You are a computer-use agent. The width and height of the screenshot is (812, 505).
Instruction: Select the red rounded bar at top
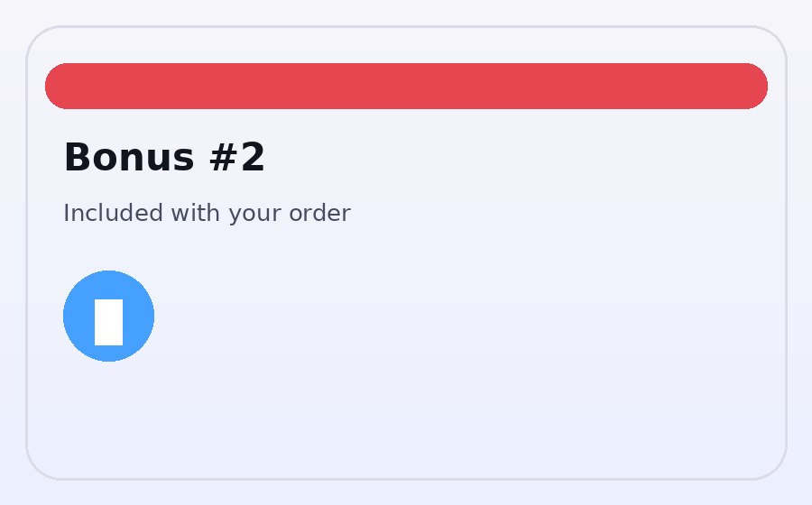406,86
